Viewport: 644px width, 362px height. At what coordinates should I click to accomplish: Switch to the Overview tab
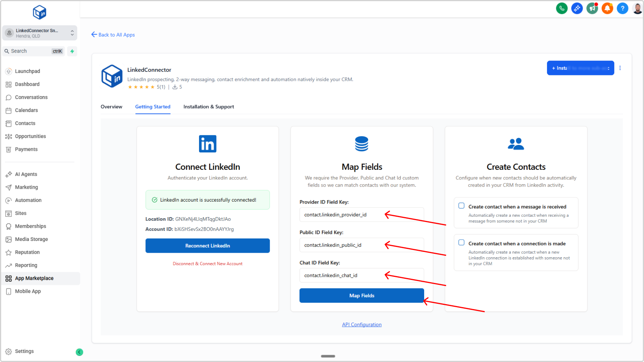coord(111,107)
